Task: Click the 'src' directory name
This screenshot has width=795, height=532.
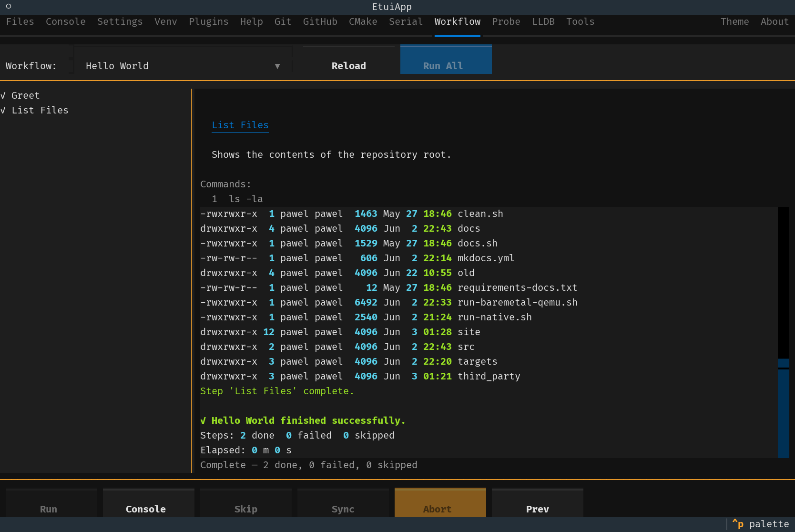Action: coord(466,347)
